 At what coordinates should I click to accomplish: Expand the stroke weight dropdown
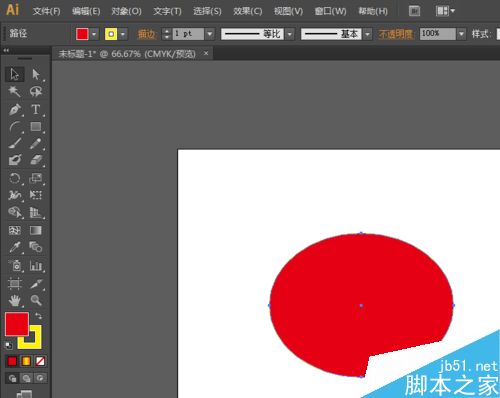[210, 34]
